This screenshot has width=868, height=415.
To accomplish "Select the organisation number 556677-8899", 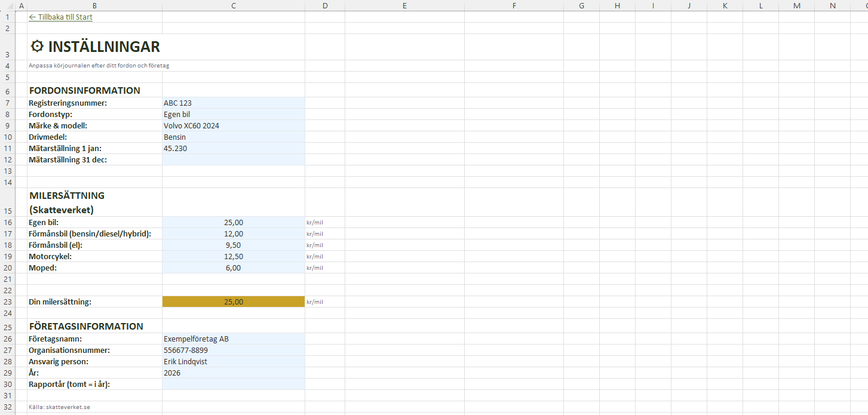I will (x=234, y=351).
